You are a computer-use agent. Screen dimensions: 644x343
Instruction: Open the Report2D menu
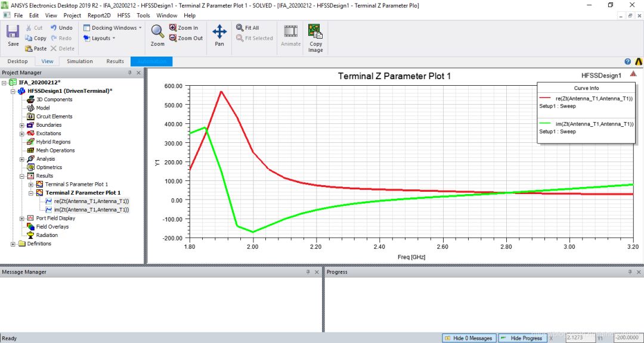[x=100, y=15]
